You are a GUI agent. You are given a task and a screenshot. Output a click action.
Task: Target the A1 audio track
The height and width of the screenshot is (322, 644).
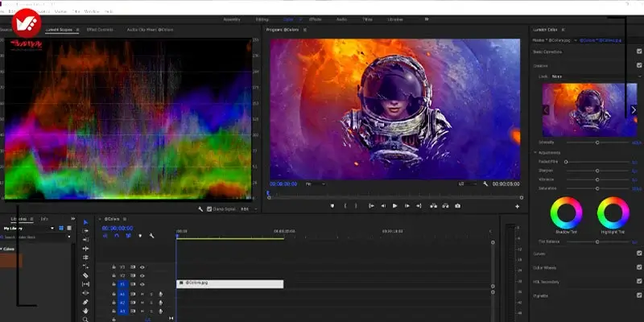(122, 294)
